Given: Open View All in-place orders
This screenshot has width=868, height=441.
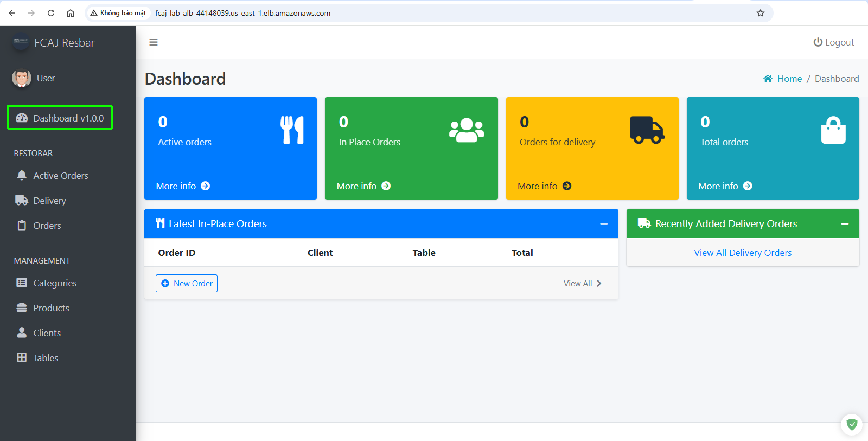Looking at the screenshot, I should [583, 284].
